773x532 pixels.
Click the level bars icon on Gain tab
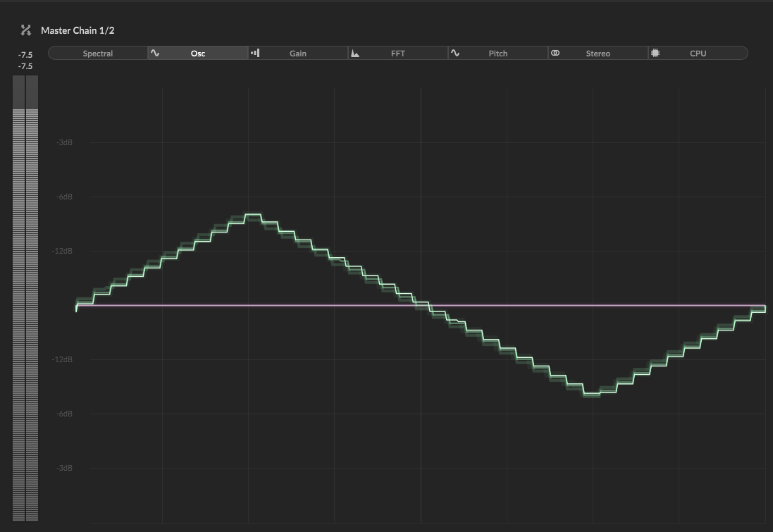[x=255, y=54]
